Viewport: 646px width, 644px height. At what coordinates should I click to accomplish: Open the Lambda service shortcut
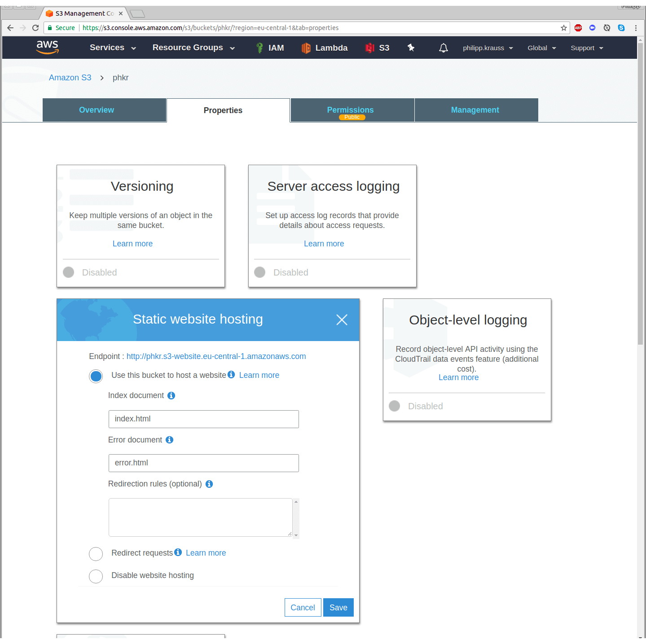tap(325, 48)
